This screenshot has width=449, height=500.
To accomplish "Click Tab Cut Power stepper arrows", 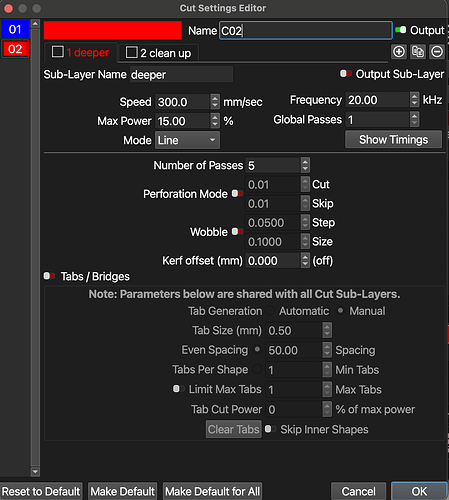I will pyautogui.click(x=327, y=409).
